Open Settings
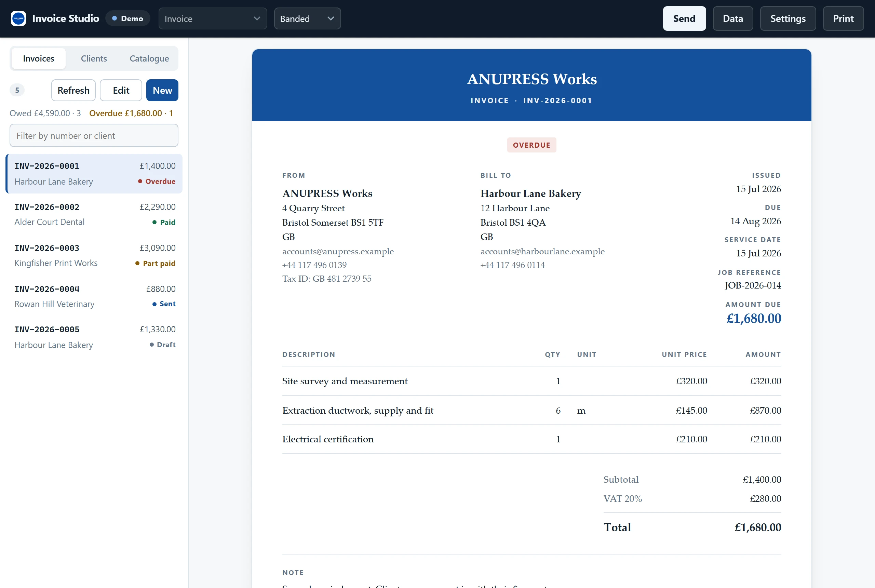The width and height of the screenshot is (875, 588). (787, 18)
